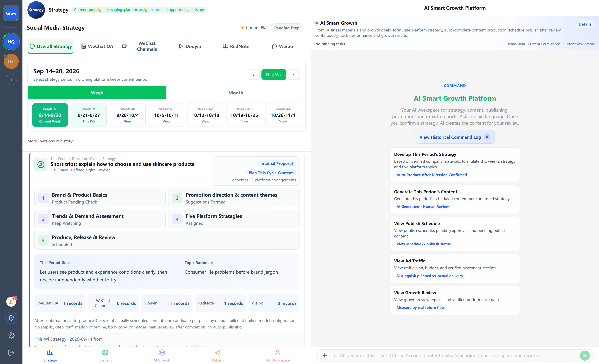Select Week 42 10/12-10/18 card
The width and height of the screenshot is (599, 364).
pos(205,115)
